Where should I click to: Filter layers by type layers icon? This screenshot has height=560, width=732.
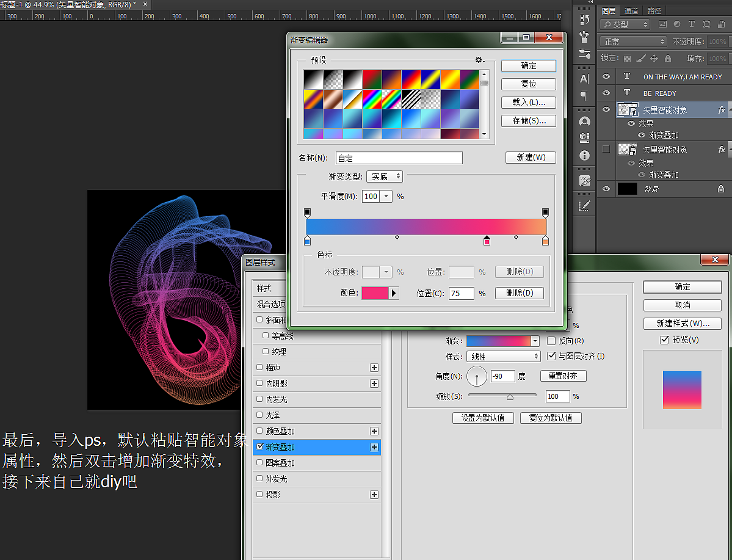coord(691,24)
